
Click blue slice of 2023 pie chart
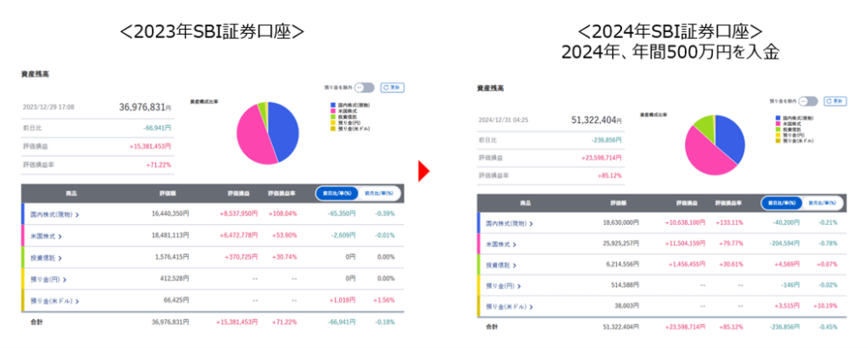285,130
